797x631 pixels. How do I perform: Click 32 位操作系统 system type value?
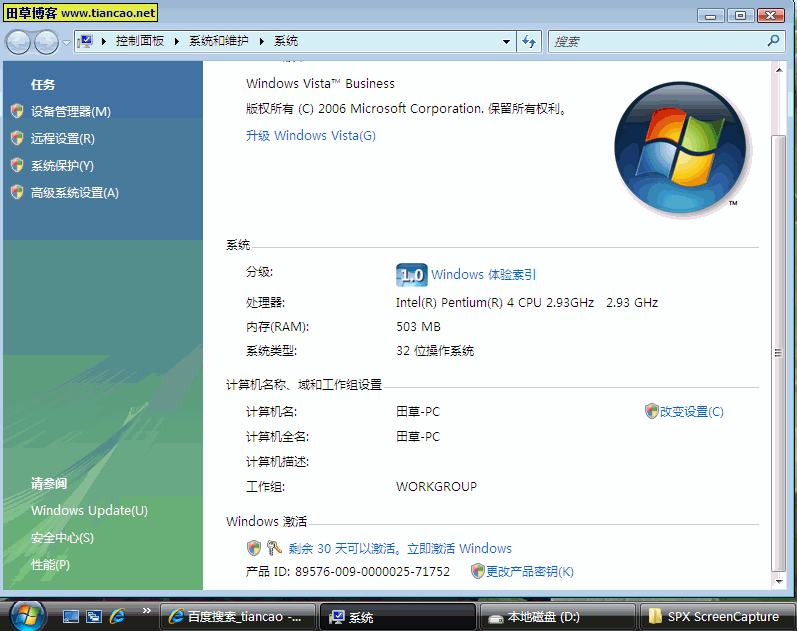pyautogui.click(x=435, y=351)
